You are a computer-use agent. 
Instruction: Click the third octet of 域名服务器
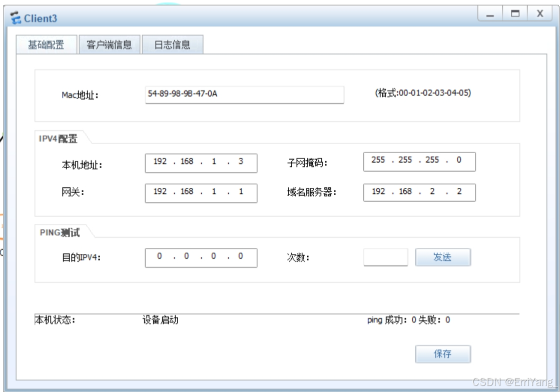[x=432, y=192]
